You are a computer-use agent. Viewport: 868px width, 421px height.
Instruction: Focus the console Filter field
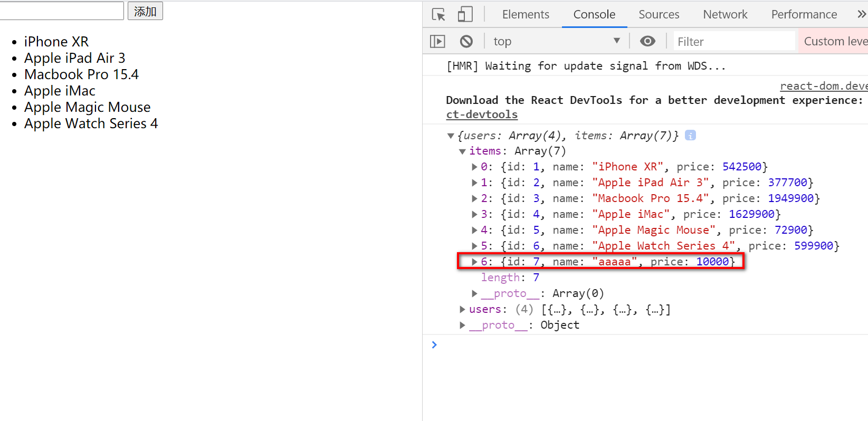click(x=734, y=41)
